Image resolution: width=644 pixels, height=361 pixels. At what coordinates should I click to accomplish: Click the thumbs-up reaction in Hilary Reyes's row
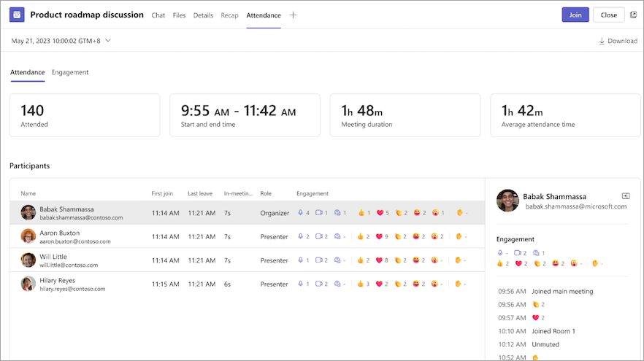click(x=361, y=284)
